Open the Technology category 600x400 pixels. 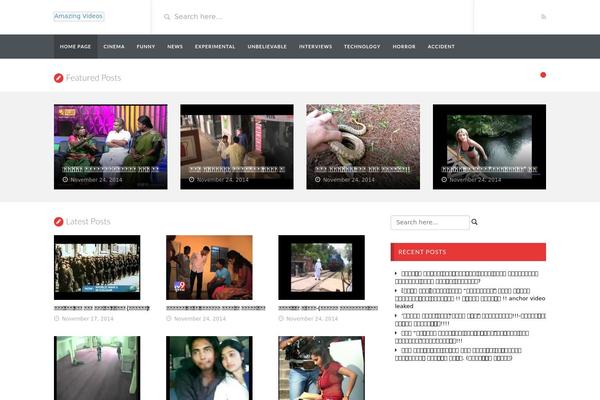(362, 47)
